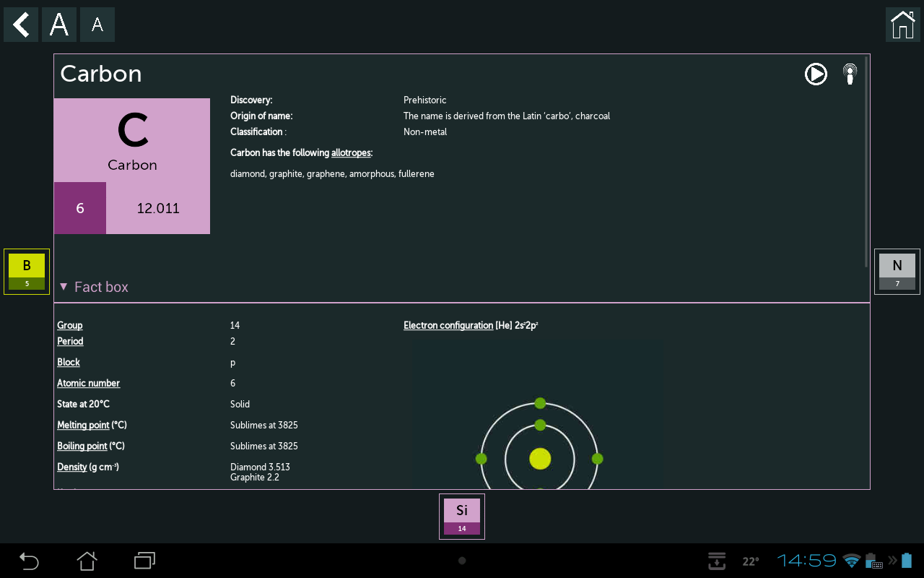Open the Electron configuration definition link
Viewport: 924px width, 578px height.
[448, 325]
